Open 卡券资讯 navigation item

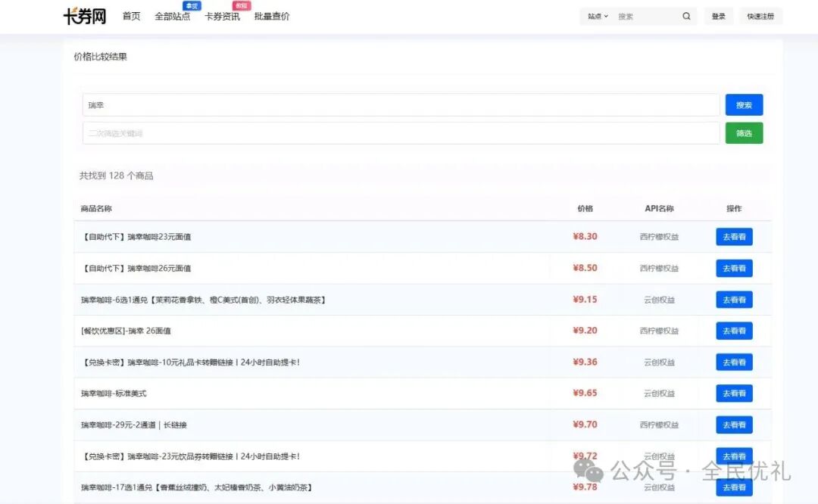tap(222, 16)
